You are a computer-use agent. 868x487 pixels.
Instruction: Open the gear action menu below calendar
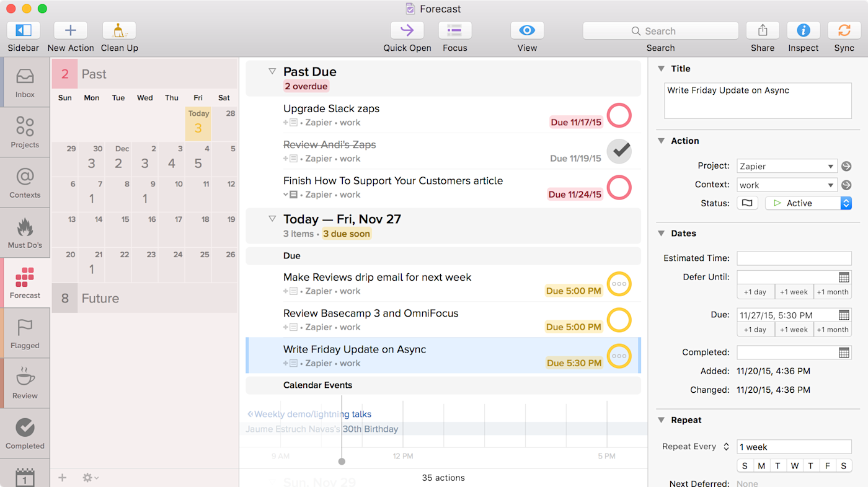90,477
